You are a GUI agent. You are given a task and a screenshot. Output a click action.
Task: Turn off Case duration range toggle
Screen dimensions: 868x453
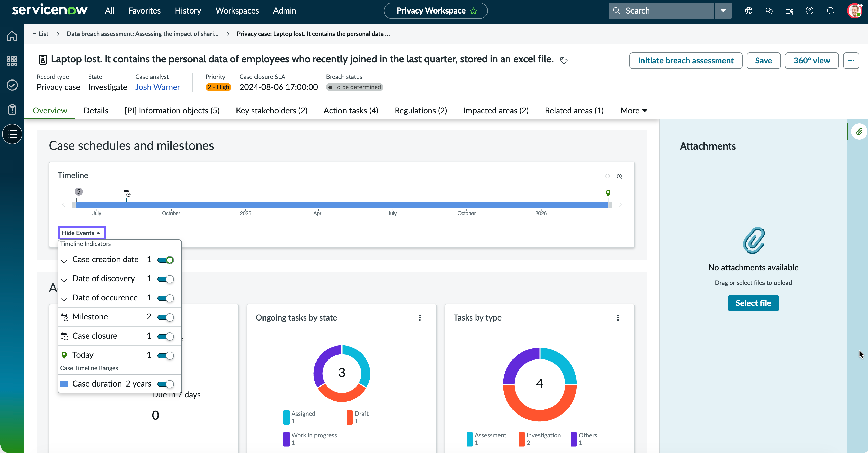click(165, 384)
